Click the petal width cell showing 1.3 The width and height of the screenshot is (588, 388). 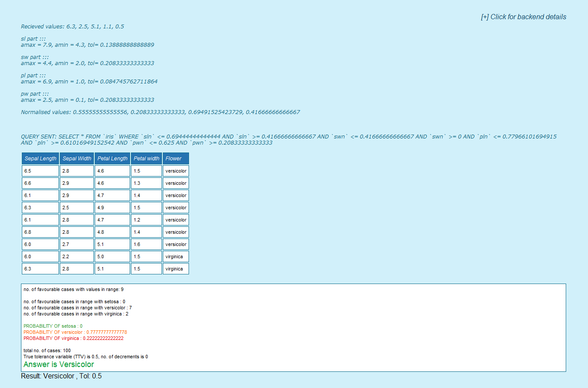tap(146, 183)
